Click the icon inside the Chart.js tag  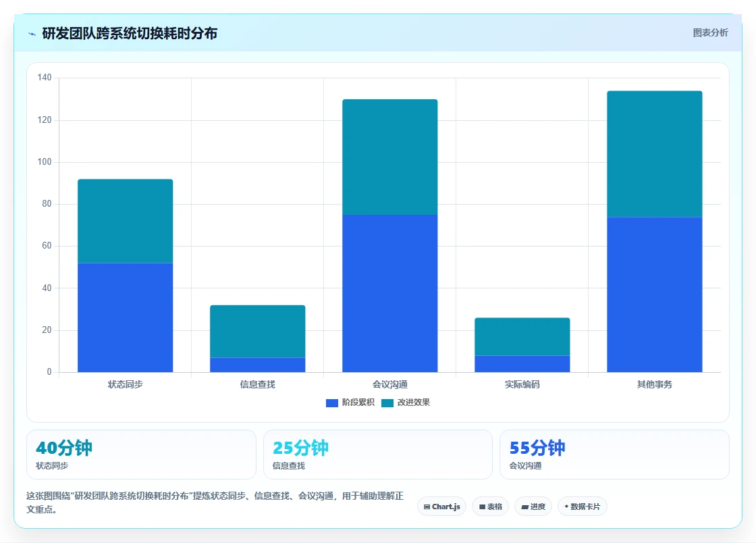click(x=427, y=507)
